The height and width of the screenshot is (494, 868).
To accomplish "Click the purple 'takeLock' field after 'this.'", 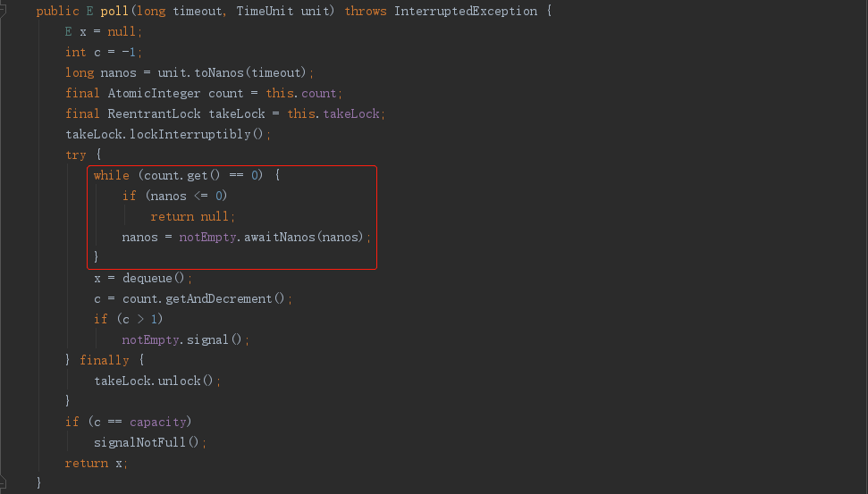I will pyautogui.click(x=351, y=113).
